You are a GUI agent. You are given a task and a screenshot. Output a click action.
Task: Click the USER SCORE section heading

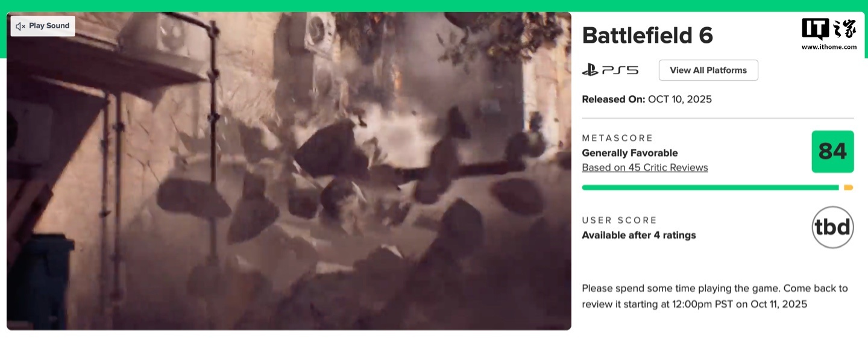619,221
